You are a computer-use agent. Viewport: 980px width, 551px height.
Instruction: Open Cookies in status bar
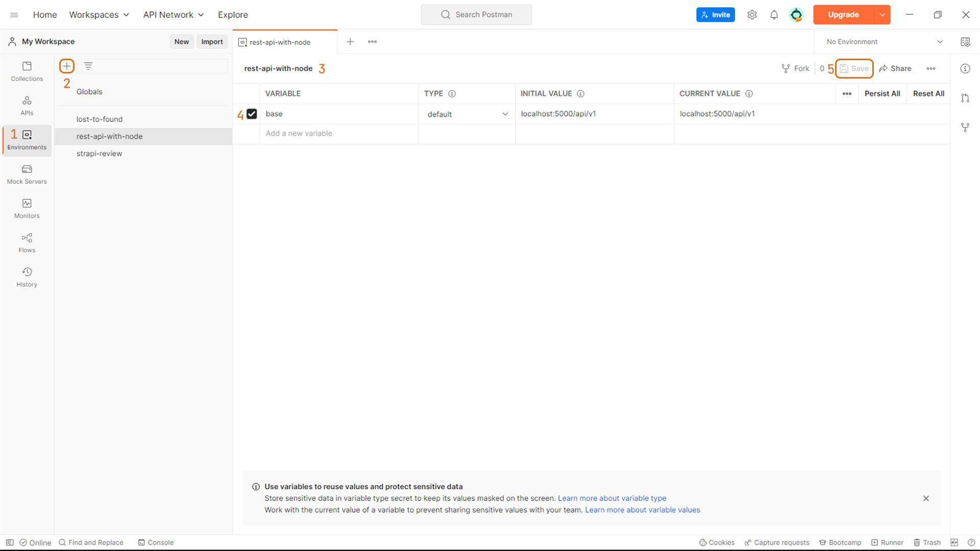tap(717, 542)
